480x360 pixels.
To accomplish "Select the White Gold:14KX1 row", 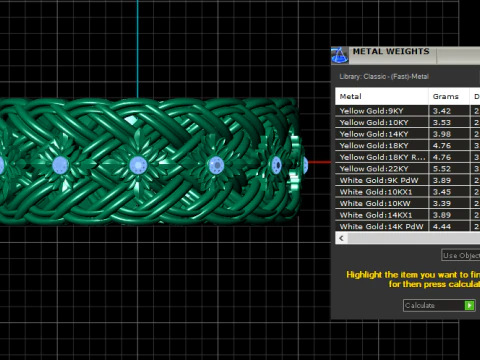I will 407,215.
